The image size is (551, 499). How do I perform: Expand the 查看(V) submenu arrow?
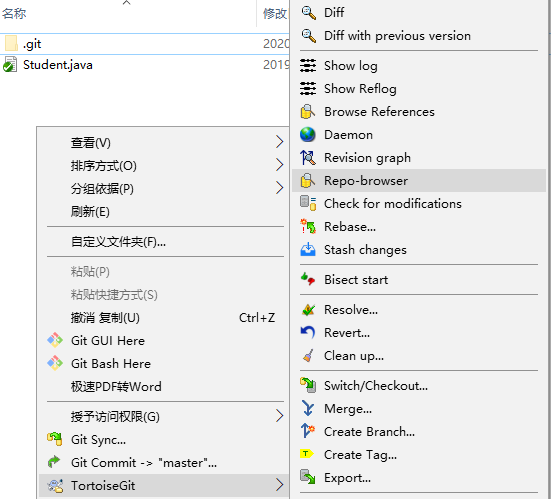279,142
